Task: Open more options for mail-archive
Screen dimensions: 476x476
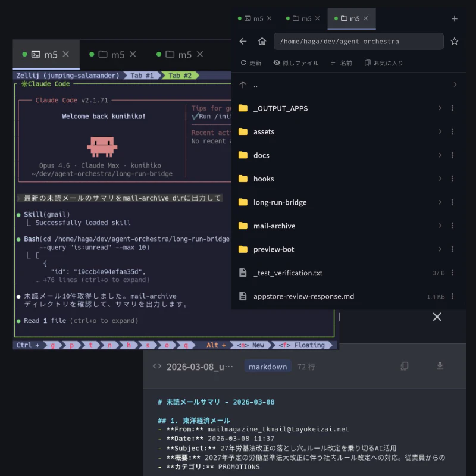Action: point(452,226)
